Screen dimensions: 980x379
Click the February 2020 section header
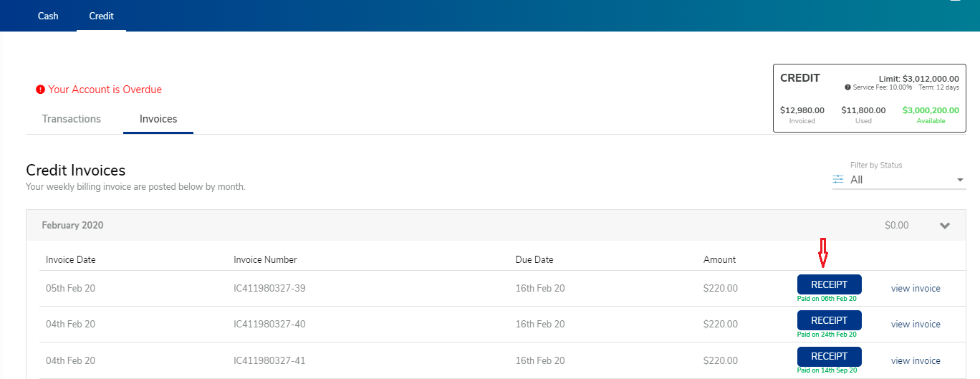[496, 225]
